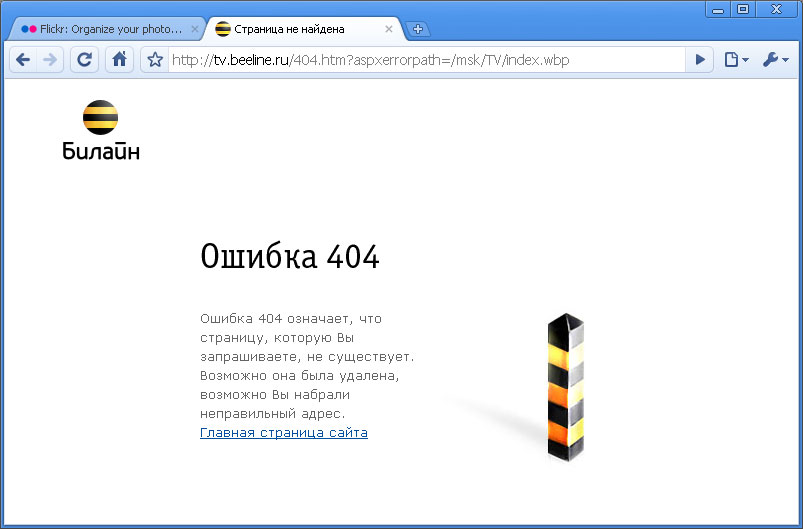Restore the browser window size
Image resolution: width=803 pixels, height=529 pixels.
pos(743,9)
